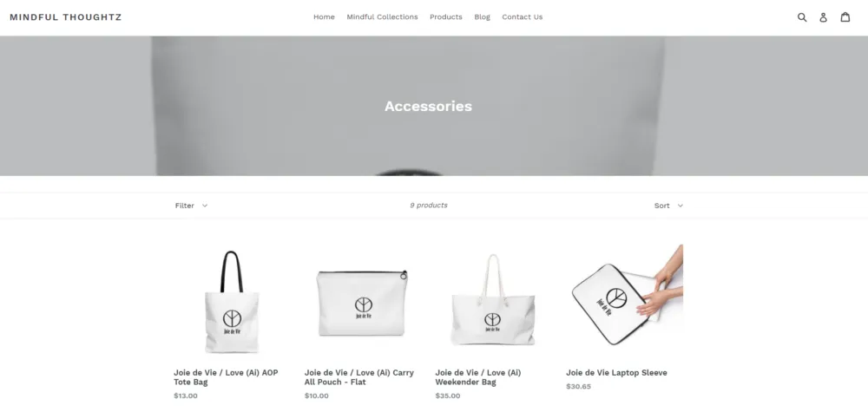Click the Mindful Thoughtz store logo
This screenshot has width=868, height=412.
65,17
